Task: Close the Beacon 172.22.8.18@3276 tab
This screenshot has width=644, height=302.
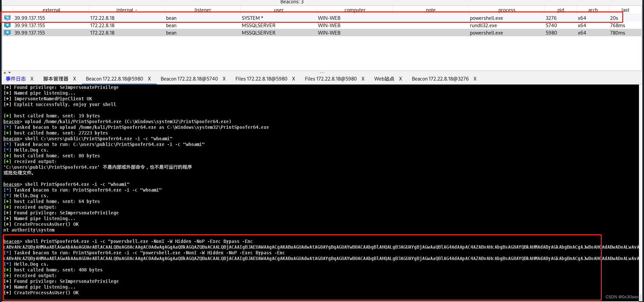Action: coord(475,79)
